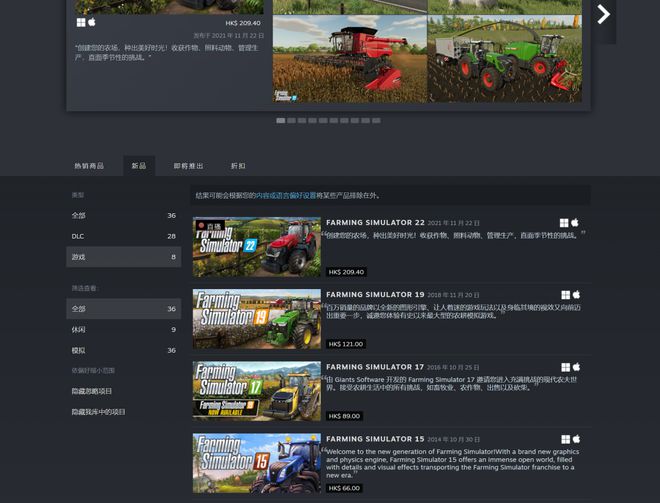Screen dimensions: 660x503
Task: Filter type by 游戏 with 8 items
Action: pos(124,257)
